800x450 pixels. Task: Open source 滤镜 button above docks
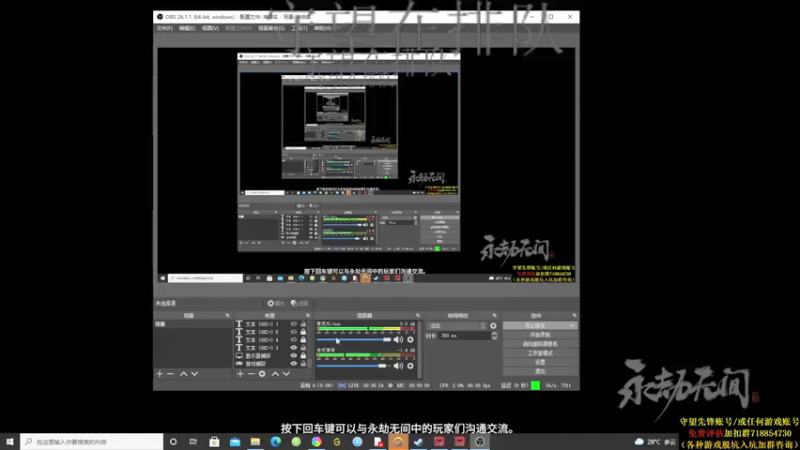[x=299, y=304]
